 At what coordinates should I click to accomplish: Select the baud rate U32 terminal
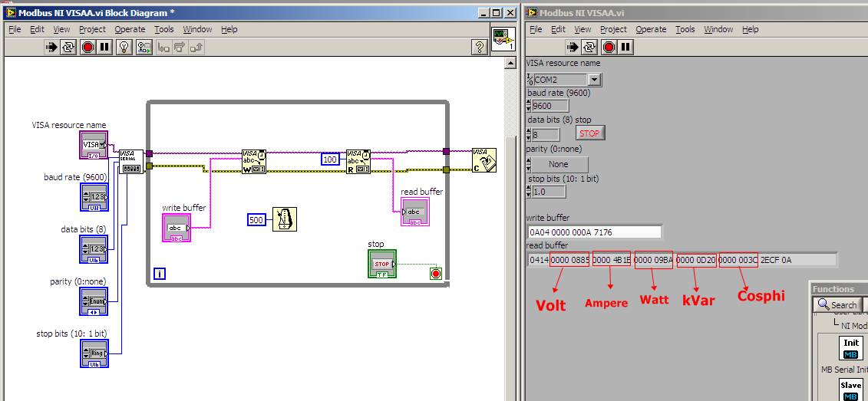tap(94, 197)
